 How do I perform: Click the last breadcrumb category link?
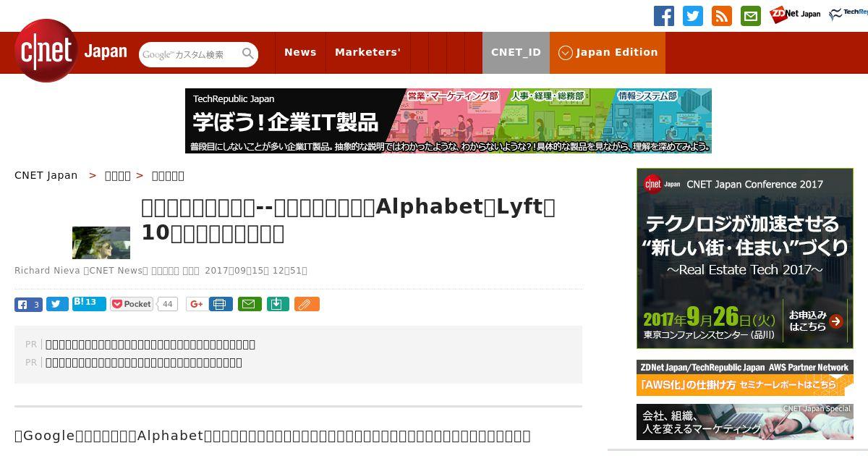click(x=168, y=176)
